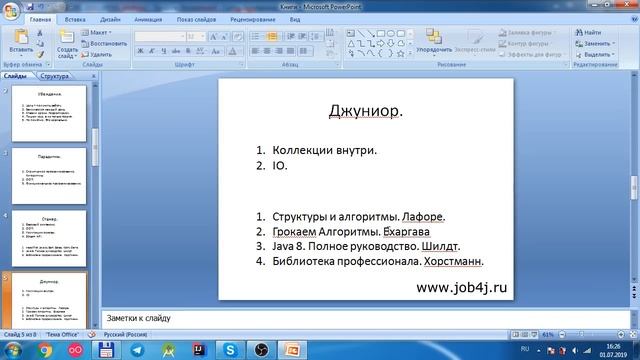The width and height of the screenshot is (640, 360).
Task: Click the highlighted Numbered list icon
Action: coord(271,37)
